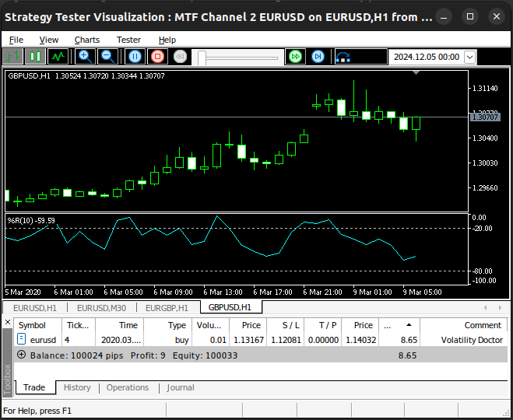513x420 pixels.
Task: Click the Toolbox vertical label
Action: pyautogui.click(x=7, y=380)
